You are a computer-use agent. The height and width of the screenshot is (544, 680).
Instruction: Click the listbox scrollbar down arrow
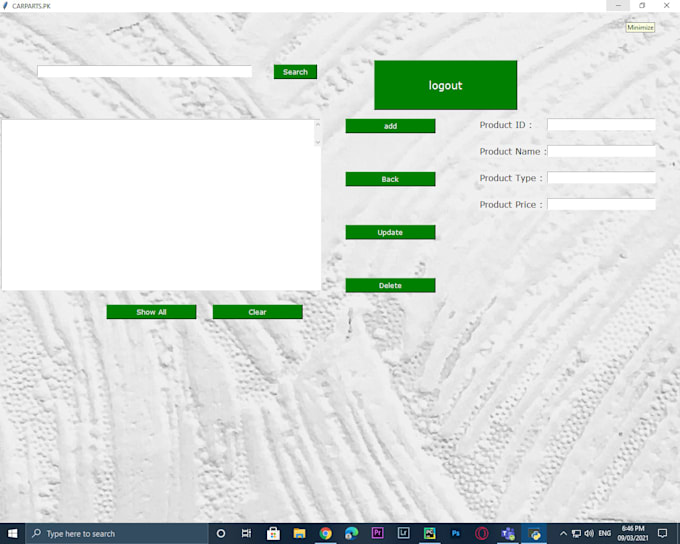[x=318, y=142]
